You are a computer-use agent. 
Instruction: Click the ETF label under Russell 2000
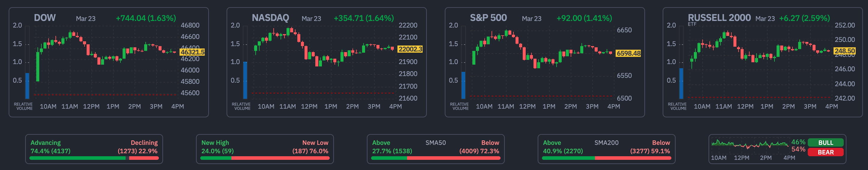click(692, 24)
